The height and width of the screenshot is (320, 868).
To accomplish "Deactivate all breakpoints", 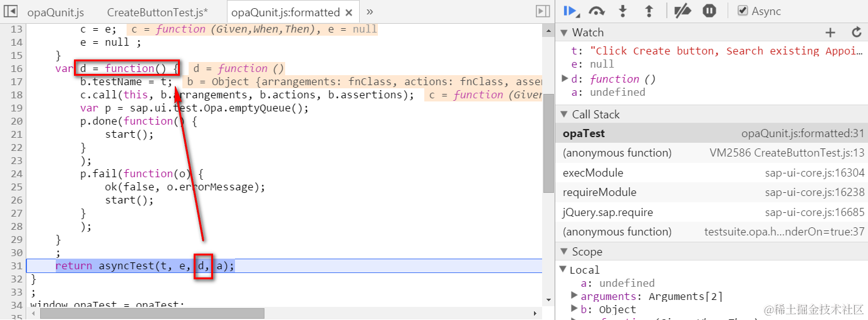I will point(682,11).
